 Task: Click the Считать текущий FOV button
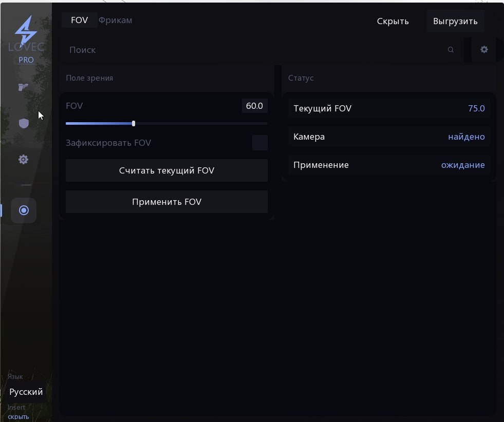point(166,170)
